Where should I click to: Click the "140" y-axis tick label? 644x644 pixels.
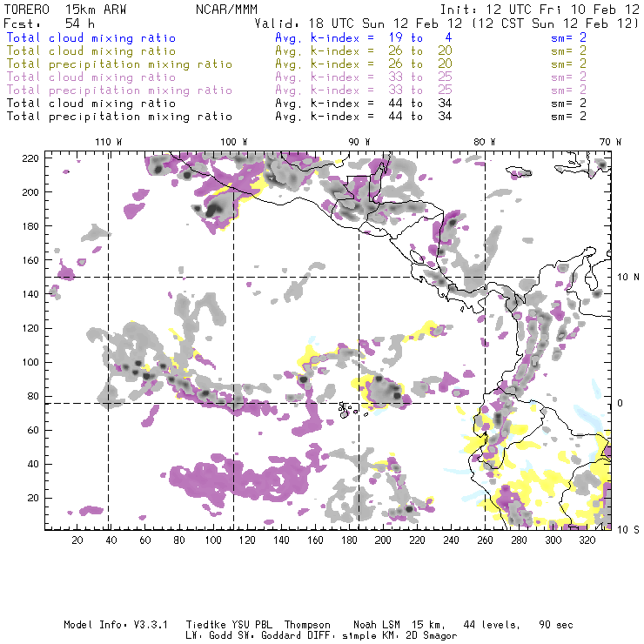[x=30, y=294]
